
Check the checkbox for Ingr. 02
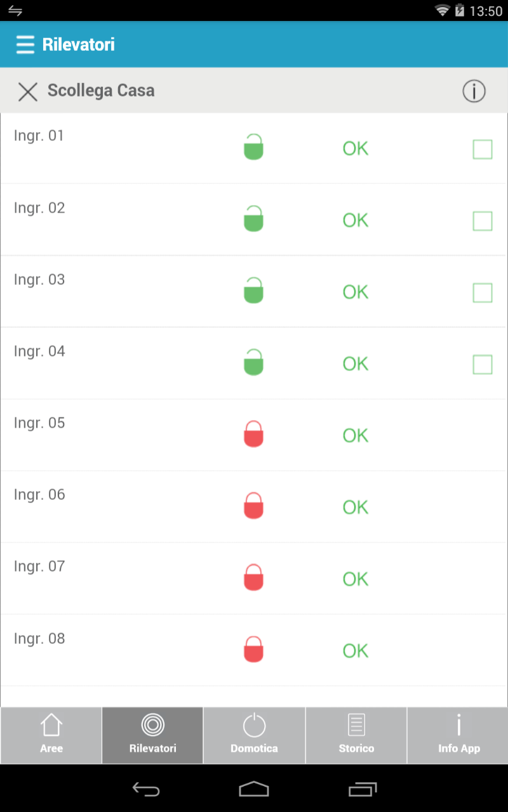point(483,221)
